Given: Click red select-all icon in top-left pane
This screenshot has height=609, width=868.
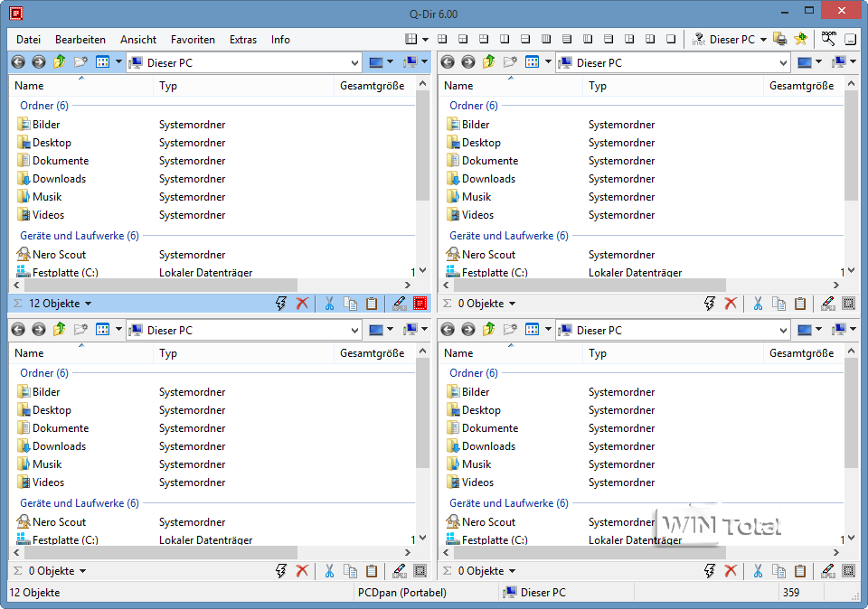Looking at the screenshot, I should (420, 303).
